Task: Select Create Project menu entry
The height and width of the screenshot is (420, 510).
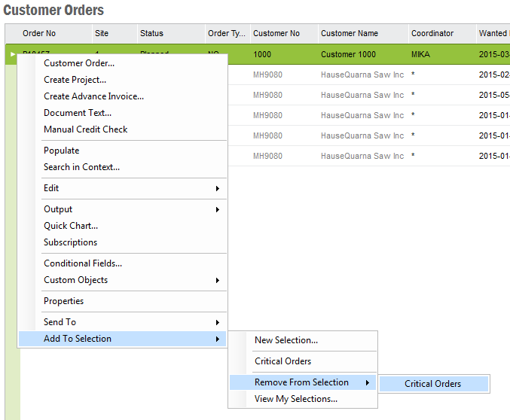Action: click(x=75, y=80)
